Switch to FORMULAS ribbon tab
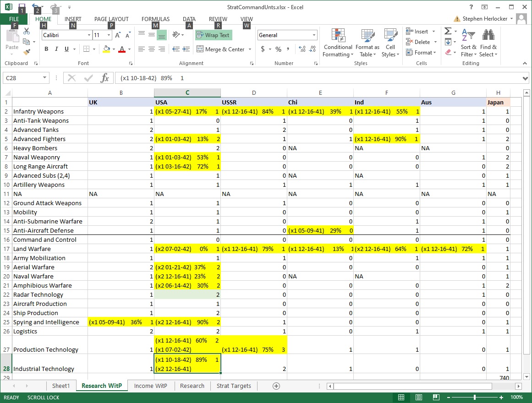The height and width of the screenshot is (403, 532). tap(155, 19)
